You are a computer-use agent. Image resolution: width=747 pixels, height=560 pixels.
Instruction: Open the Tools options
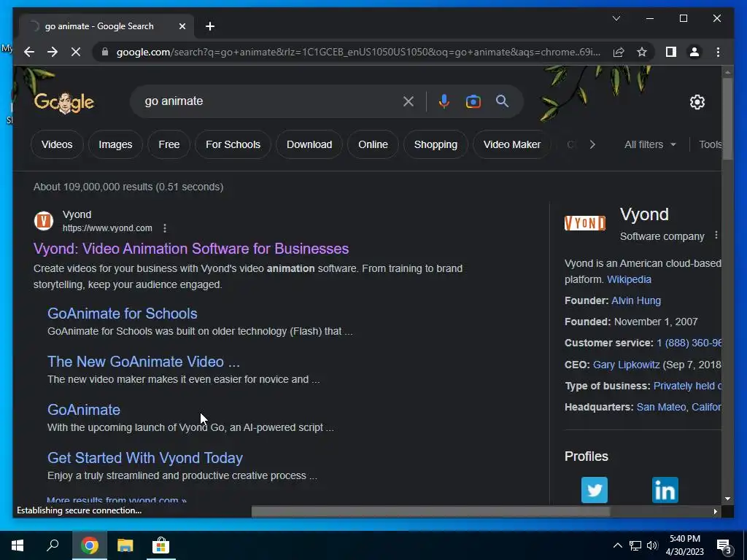coord(711,144)
